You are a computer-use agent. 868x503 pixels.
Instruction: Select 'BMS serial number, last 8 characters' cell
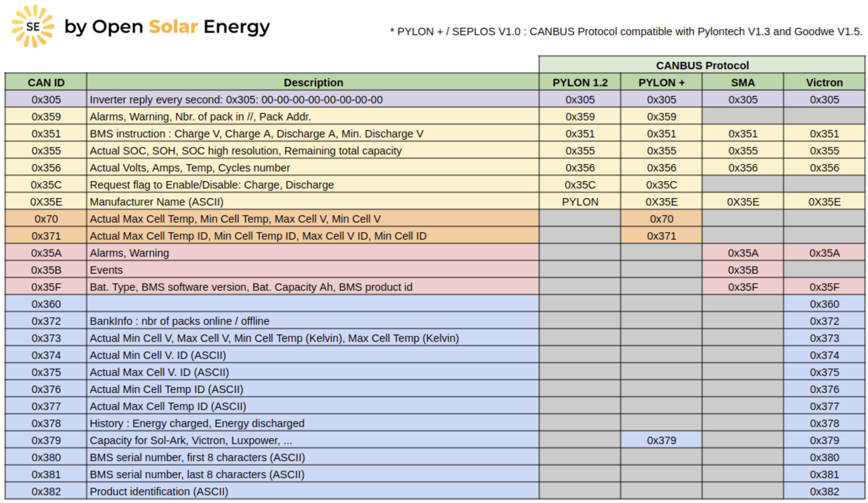(313, 474)
